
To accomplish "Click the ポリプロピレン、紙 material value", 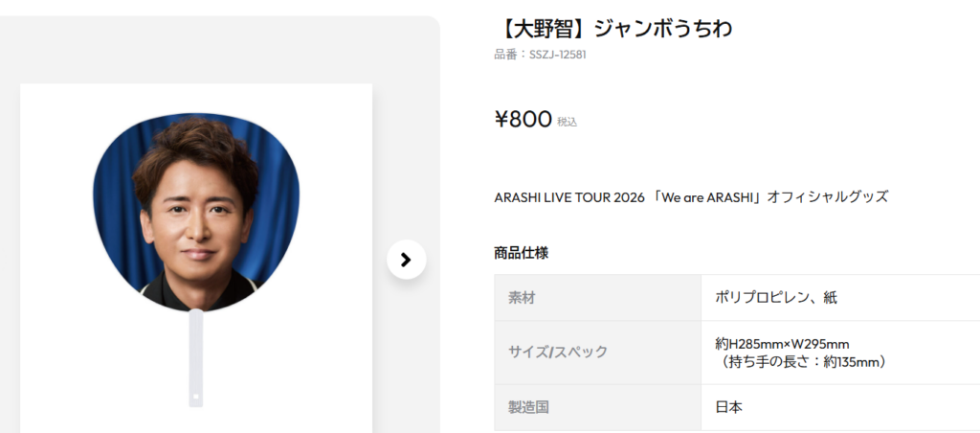I will pyautogui.click(x=776, y=298).
